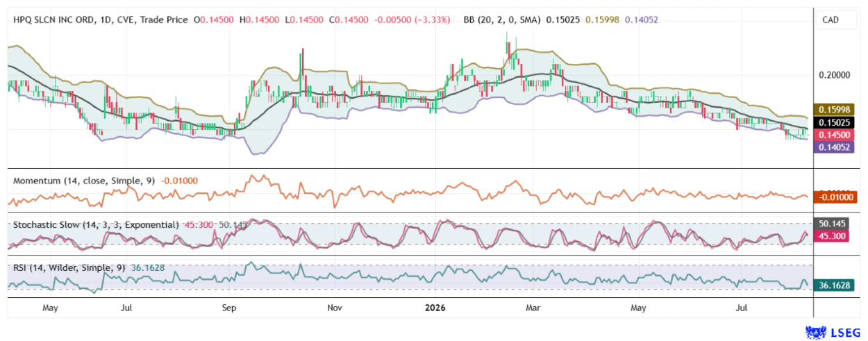Click the Stochastic Slow indicator label
The image size is (868, 341).
click(96, 225)
